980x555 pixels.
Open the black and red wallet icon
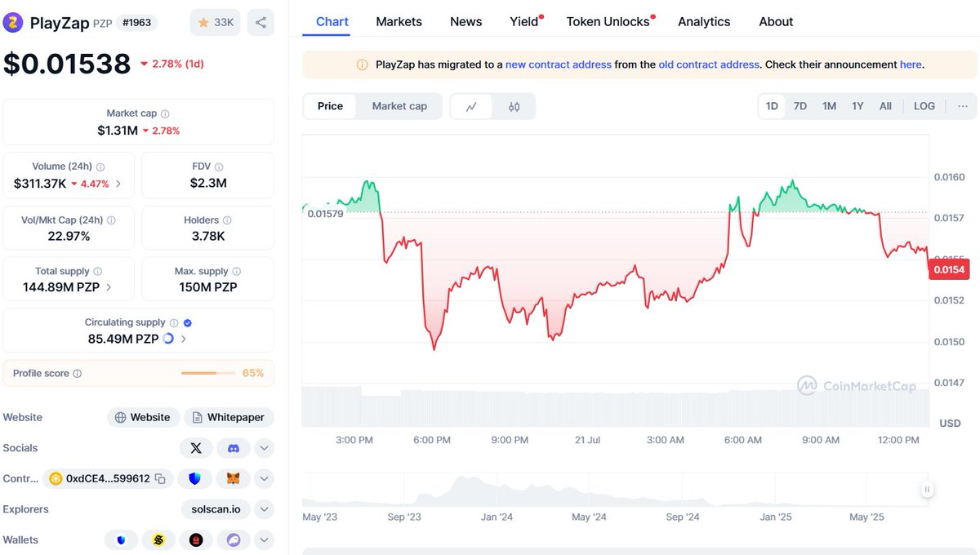[196, 540]
